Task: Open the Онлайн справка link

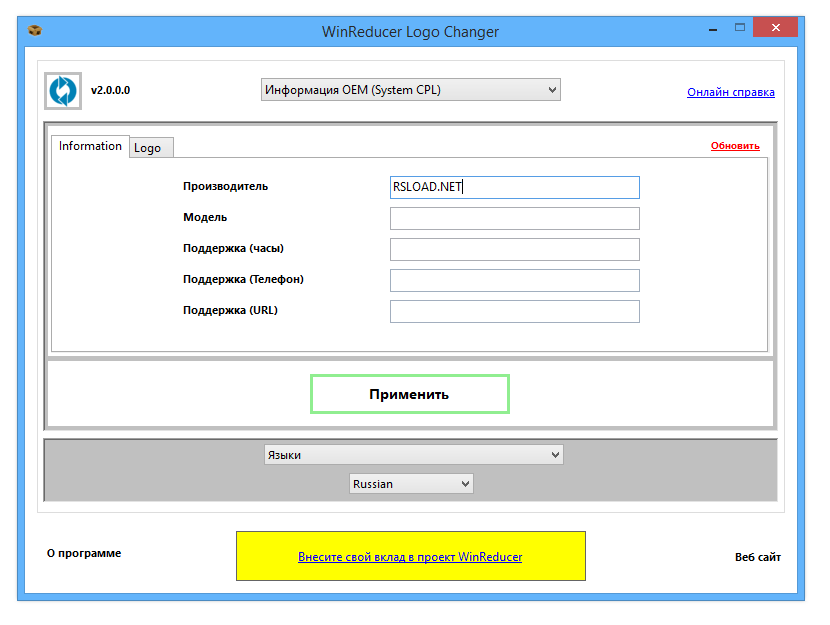Action: coord(731,92)
